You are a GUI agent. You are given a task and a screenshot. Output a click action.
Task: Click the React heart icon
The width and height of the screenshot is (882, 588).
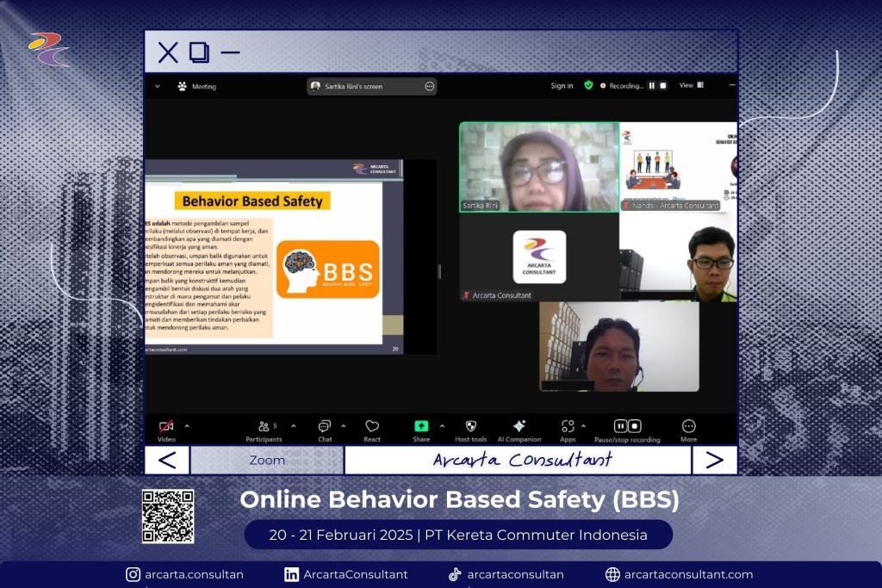372,427
